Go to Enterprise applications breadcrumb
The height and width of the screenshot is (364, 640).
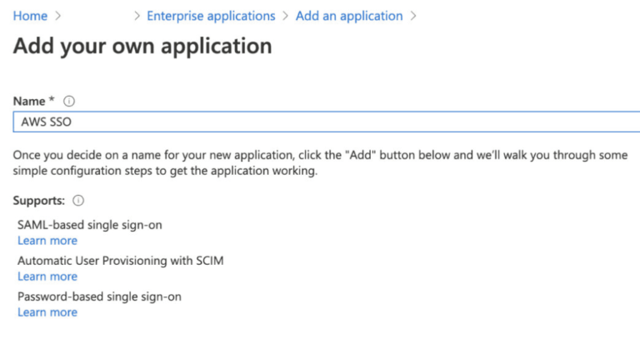coord(211,16)
